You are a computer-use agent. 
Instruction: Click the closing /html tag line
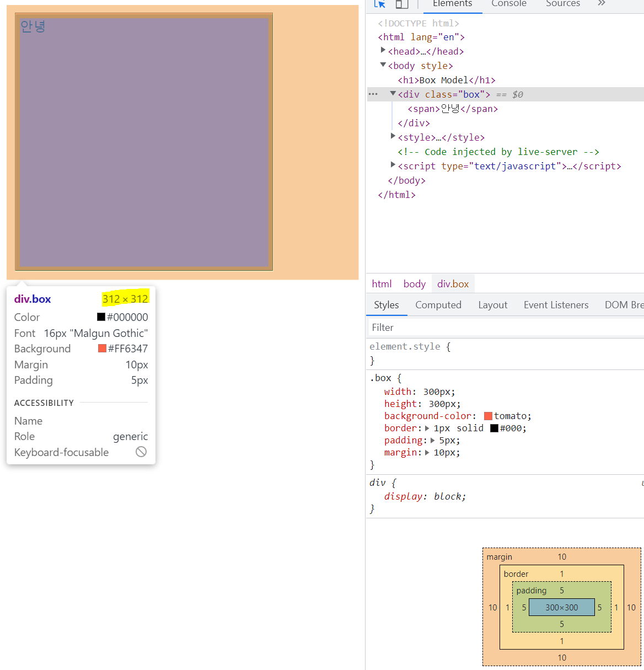pyautogui.click(x=397, y=195)
